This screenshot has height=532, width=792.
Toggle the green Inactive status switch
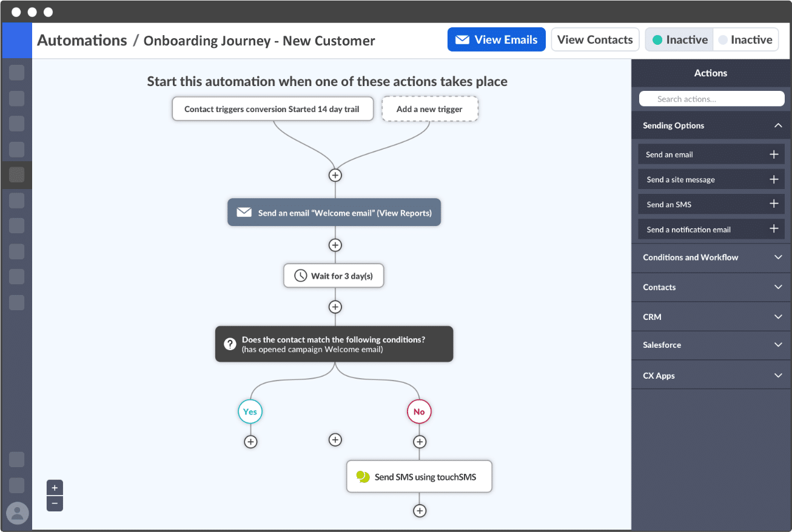pyautogui.click(x=679, y=40)
